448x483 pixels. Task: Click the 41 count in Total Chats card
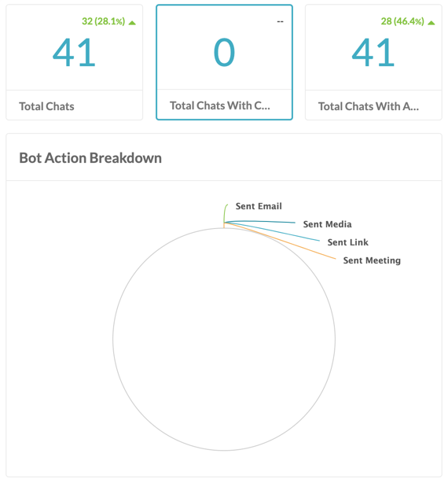tap(74, 53)
